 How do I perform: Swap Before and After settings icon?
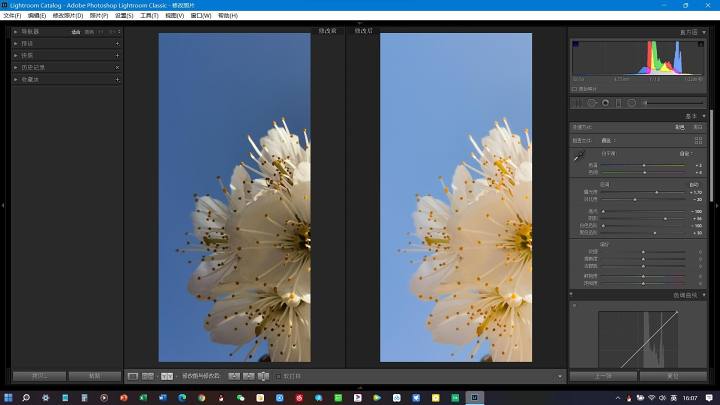coord(263,376)
